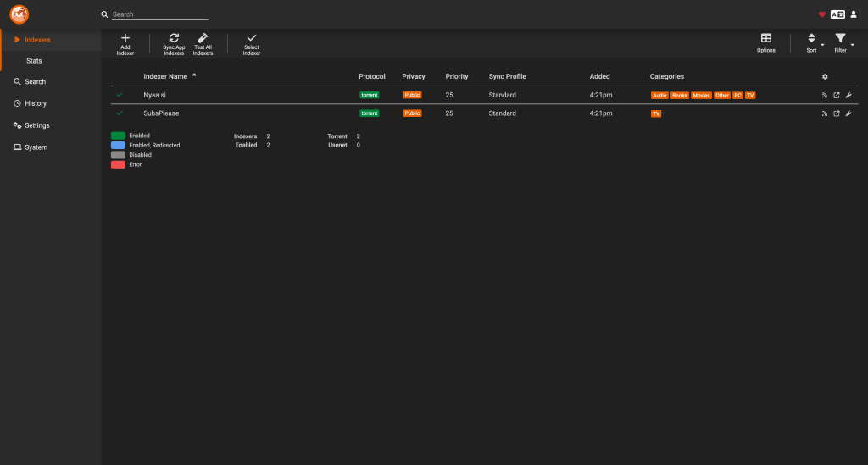
Task: Sort by Privacy column header
Action: pyautogui.click(x=414, y=76)
